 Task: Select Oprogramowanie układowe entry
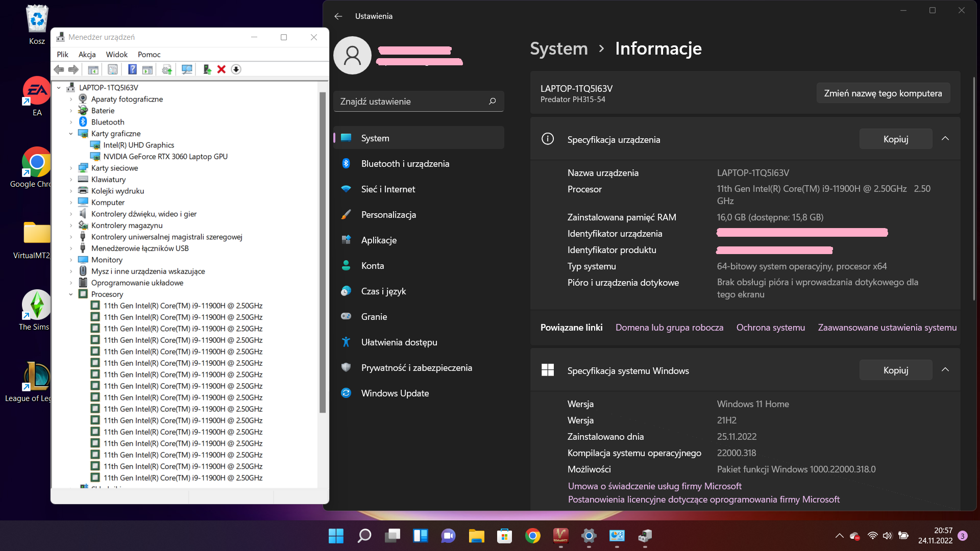coord(137,283)
